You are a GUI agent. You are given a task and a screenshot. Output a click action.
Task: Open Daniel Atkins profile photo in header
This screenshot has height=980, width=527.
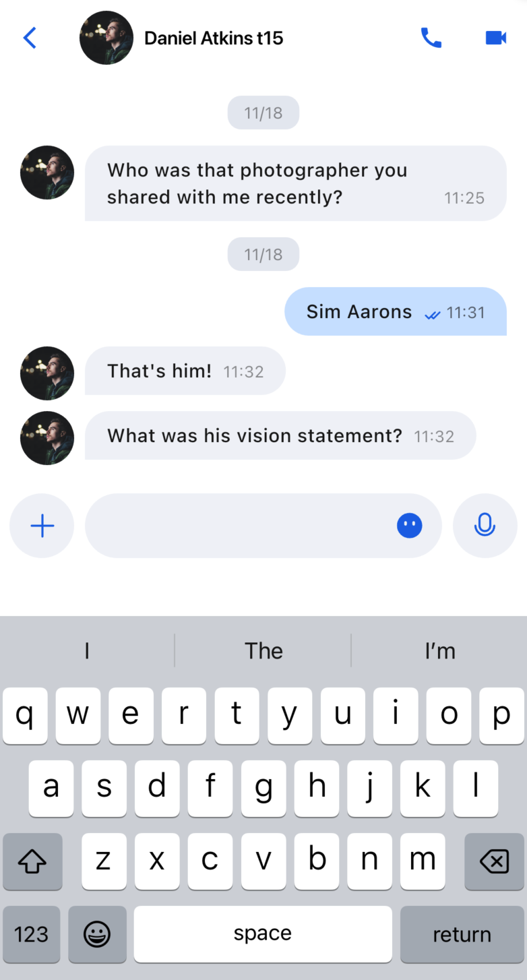point(106,38)
